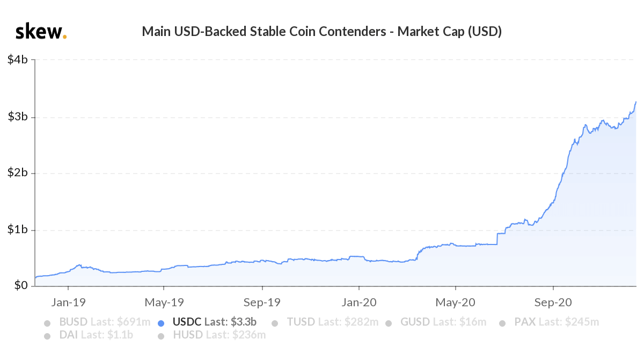644x360 pixels.
Task: Click the Jan-20 x-axis label
Action: 360,303
